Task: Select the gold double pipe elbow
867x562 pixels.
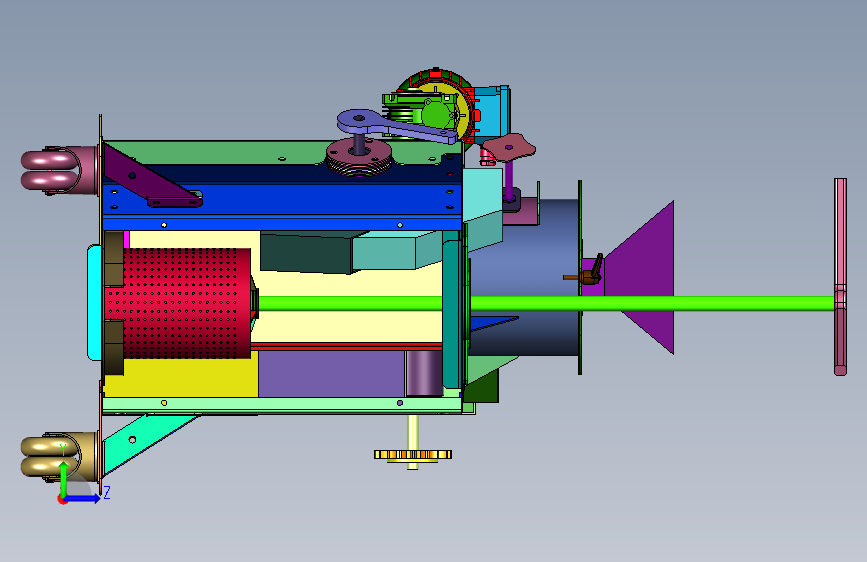Action: [58, 455]
